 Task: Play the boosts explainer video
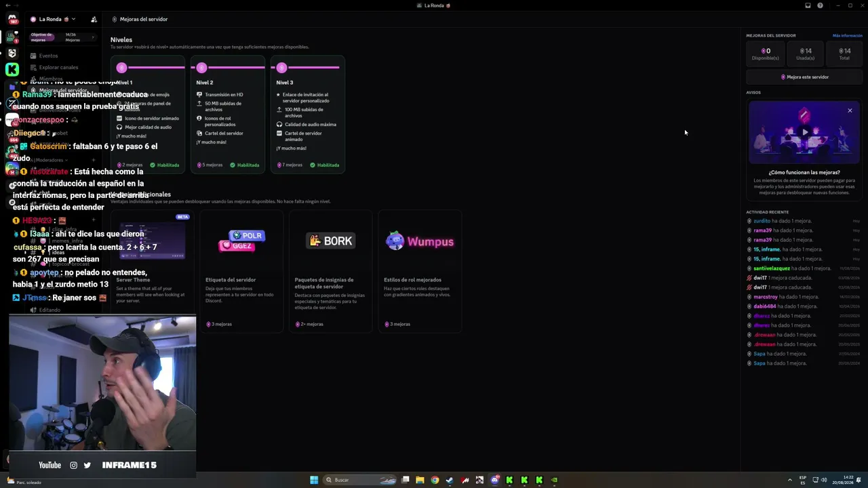point(804,132)
